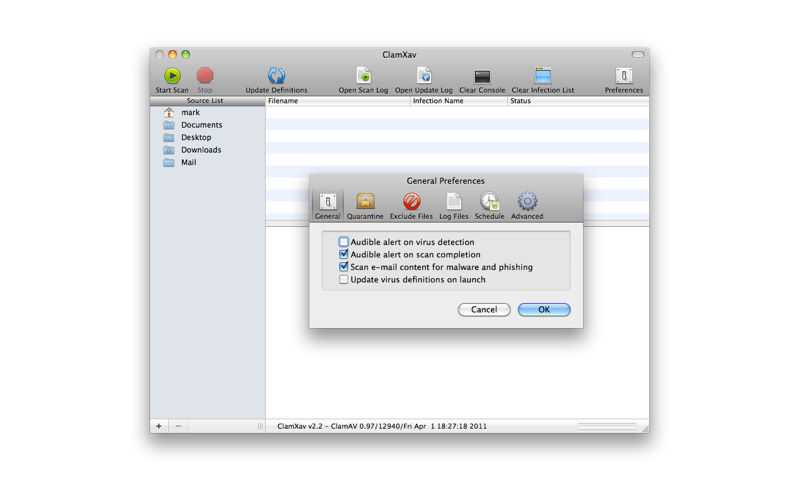The image size is (800, 500).
Task: Click the Cancel button
Action: [x=484, y=310]
